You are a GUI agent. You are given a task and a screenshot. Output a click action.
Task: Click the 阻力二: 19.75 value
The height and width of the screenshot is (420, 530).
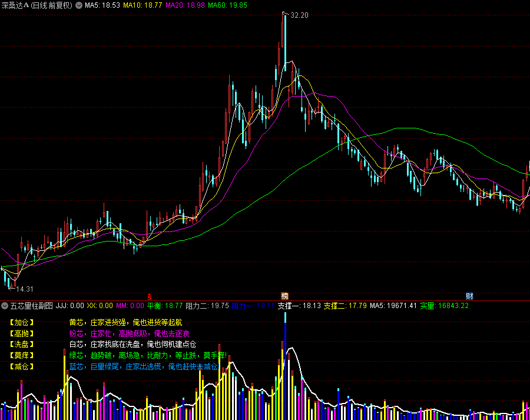[x=207, y=306]
